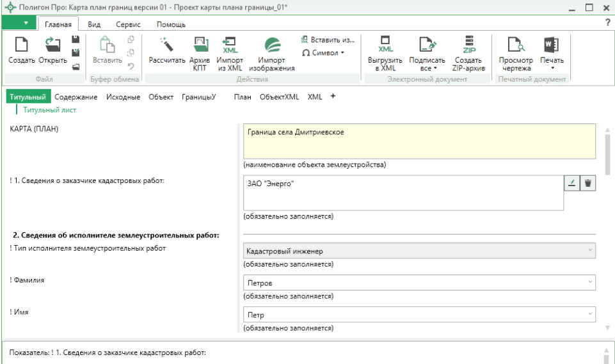Switch to the Сервис ribbon tab
The width and height of the screenshot is (615, 364).
[128, 24]
